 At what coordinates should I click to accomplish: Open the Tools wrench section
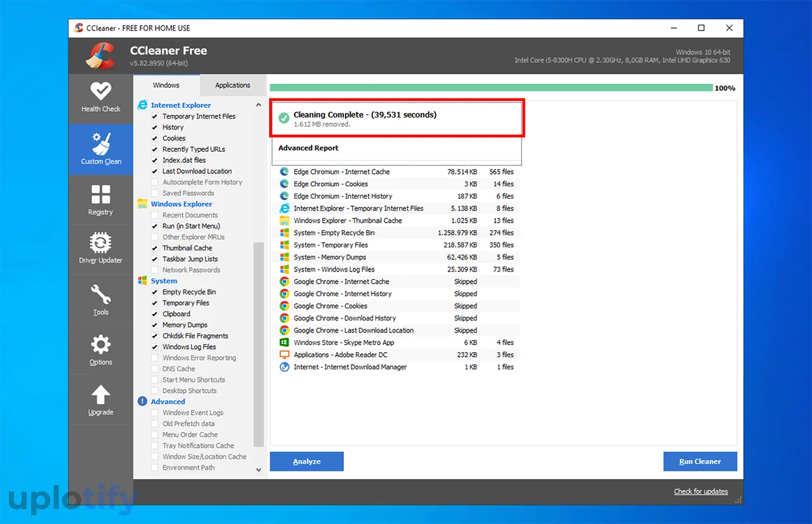pyautogui.click(x=100, y=299)
